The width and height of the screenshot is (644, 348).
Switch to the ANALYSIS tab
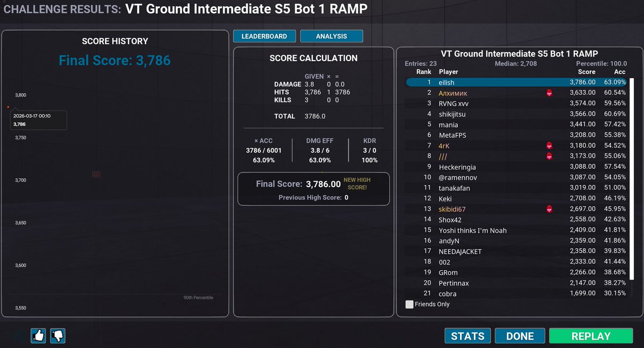pyautogui.click(x=332, y=36)
